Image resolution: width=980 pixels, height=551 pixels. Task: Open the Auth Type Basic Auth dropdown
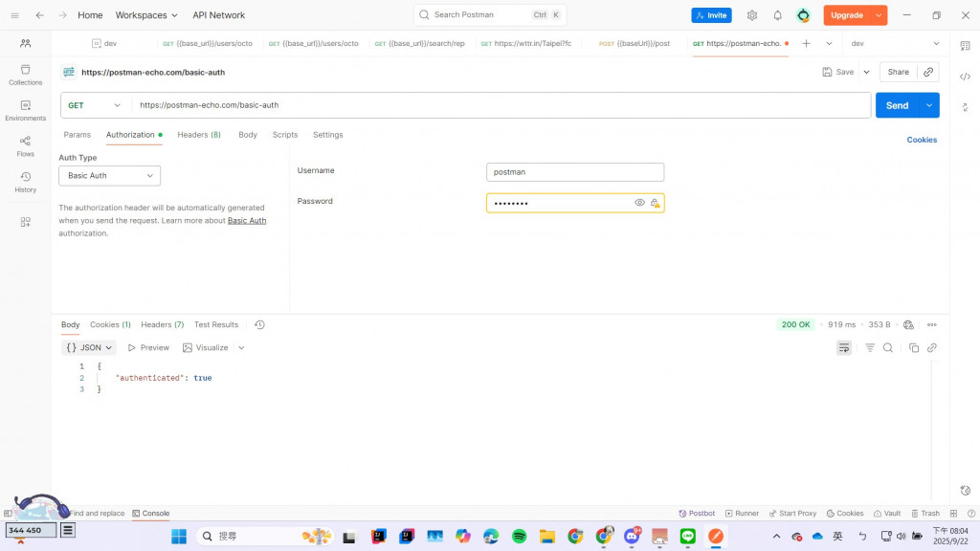pyautogui.click(x=109, y=176)
